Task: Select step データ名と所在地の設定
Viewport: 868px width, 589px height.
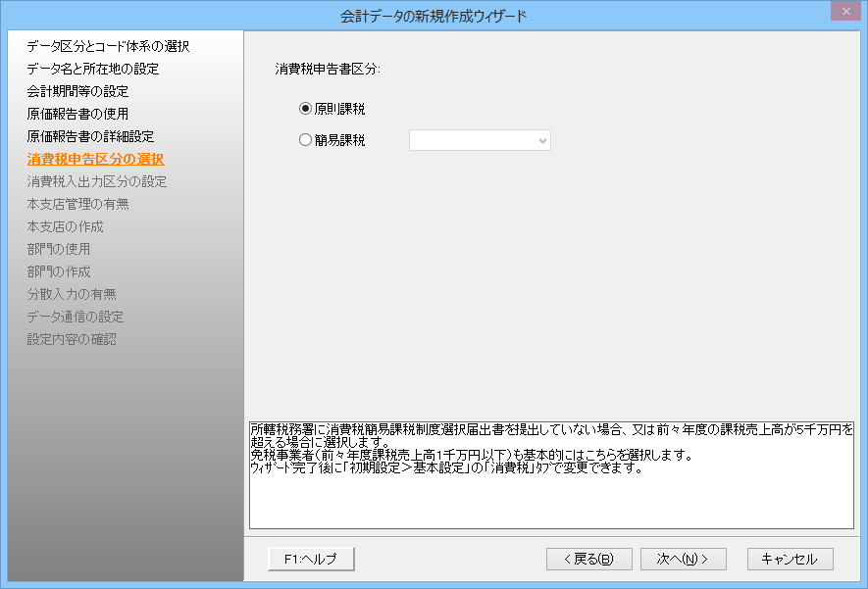Action: point(93,69)
